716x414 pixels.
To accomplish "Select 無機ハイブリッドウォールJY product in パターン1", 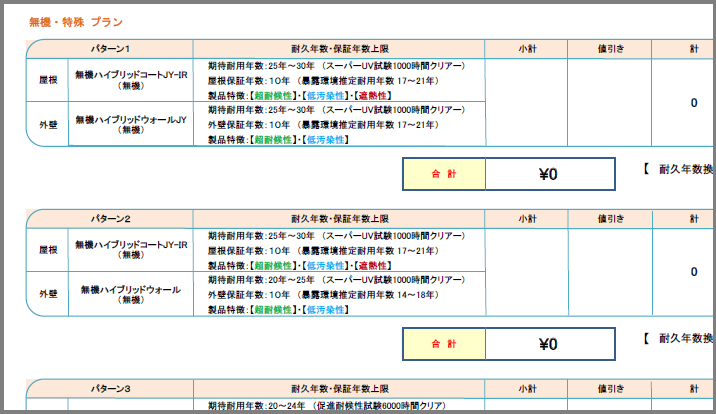I will [x=130, y=120].
